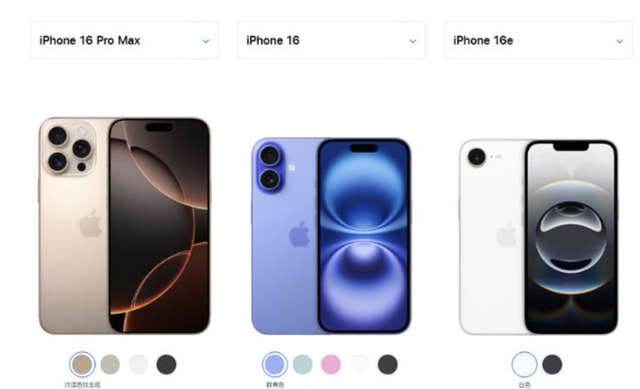Pick white titanium swatch for iPhone 16 Pro Max
This screenshot has width=640, height=389.
tap(138, 364)
